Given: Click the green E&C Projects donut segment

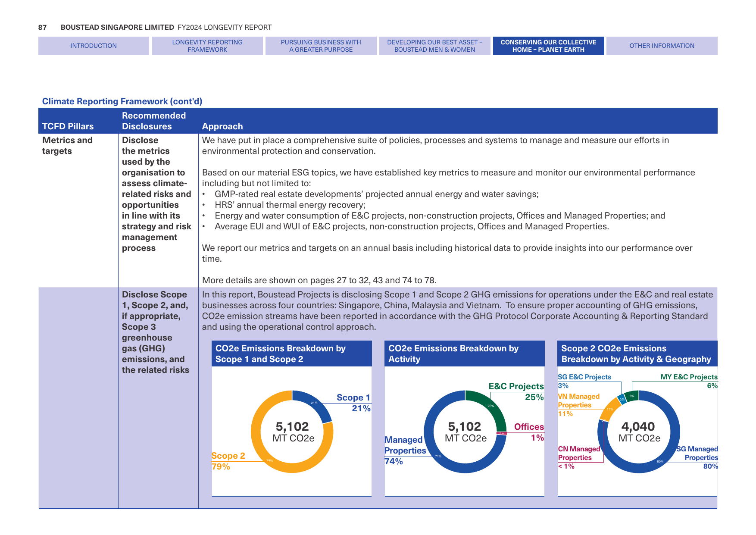Looking at the screenshot, I should (491, 405).
